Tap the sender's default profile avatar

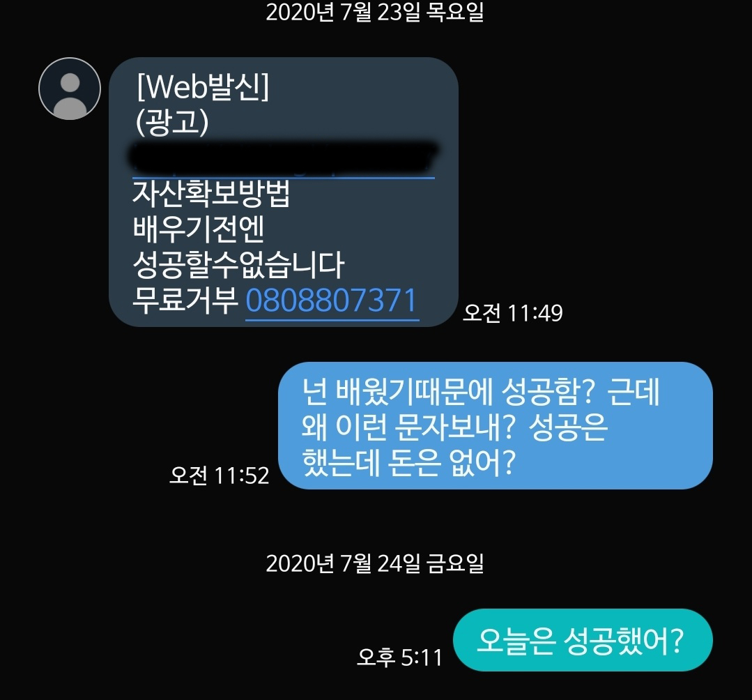tap(70, 89)
